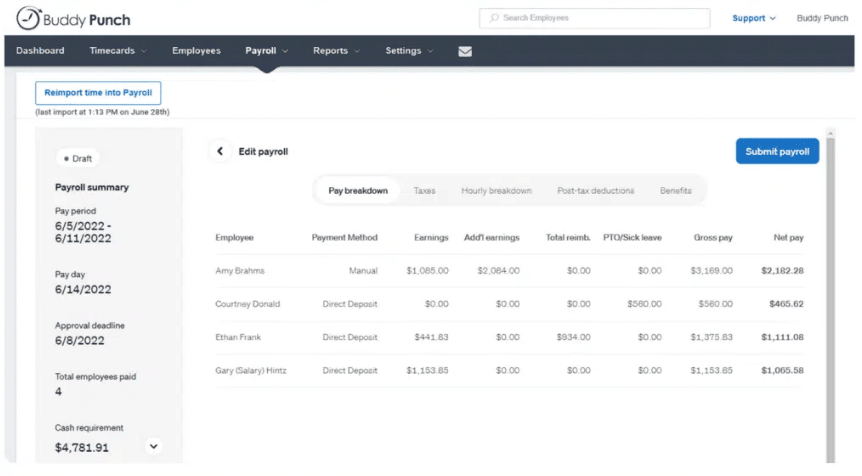Open the Reports dropdown menu

click(x=336, y=51)
